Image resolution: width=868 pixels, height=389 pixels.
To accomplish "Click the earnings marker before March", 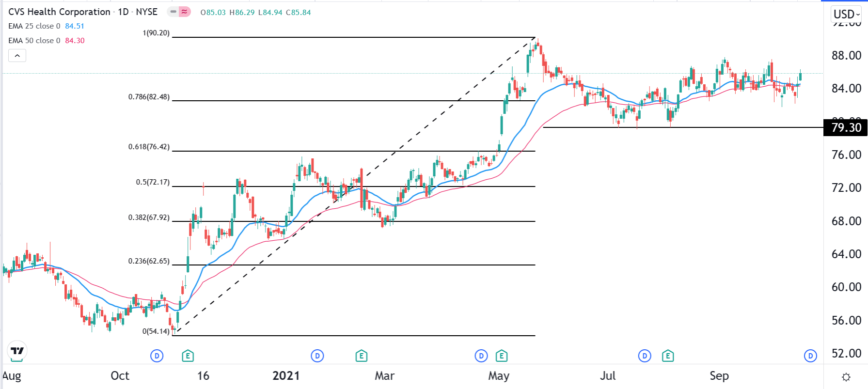I will [x=361, y=357].
